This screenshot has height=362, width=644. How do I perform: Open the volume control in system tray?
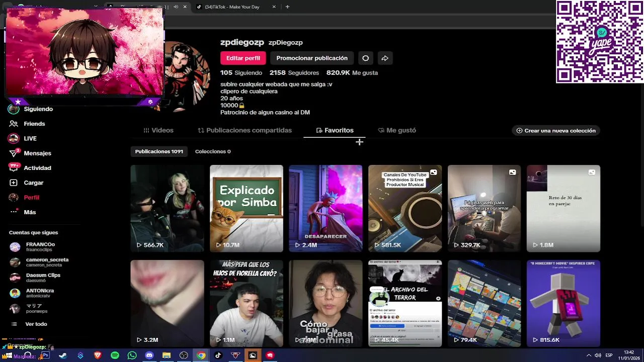pyautogui.click(x=598, y=355)
